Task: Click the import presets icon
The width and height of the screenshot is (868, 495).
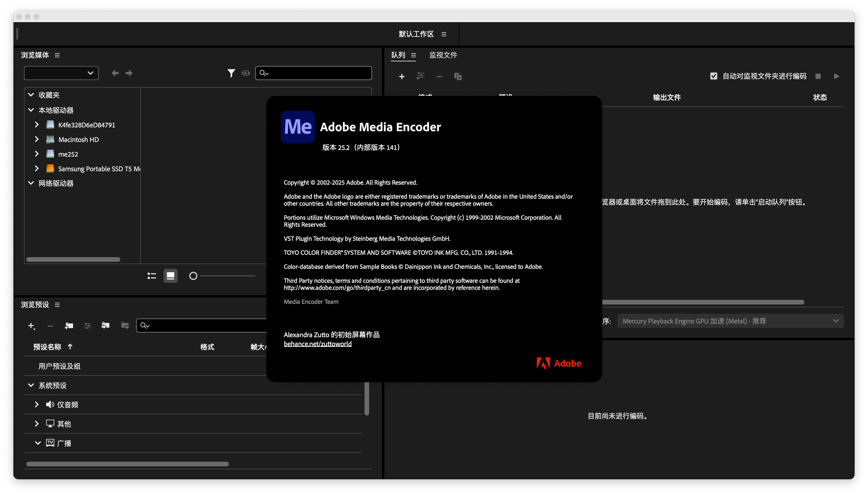Action: pos(105,326)
